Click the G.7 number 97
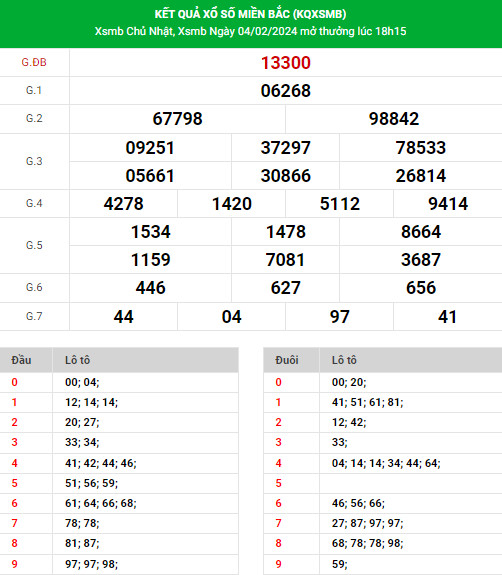 340,317
